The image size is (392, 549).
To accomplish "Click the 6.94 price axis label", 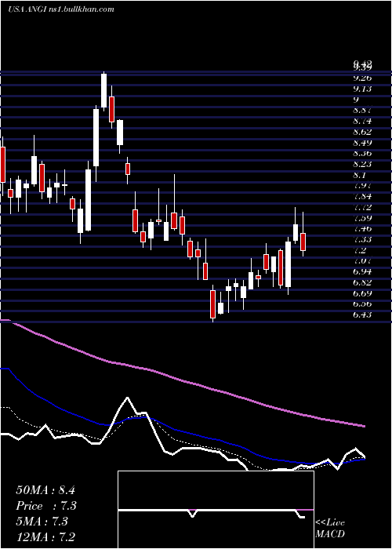I will [x=362, y=271].
